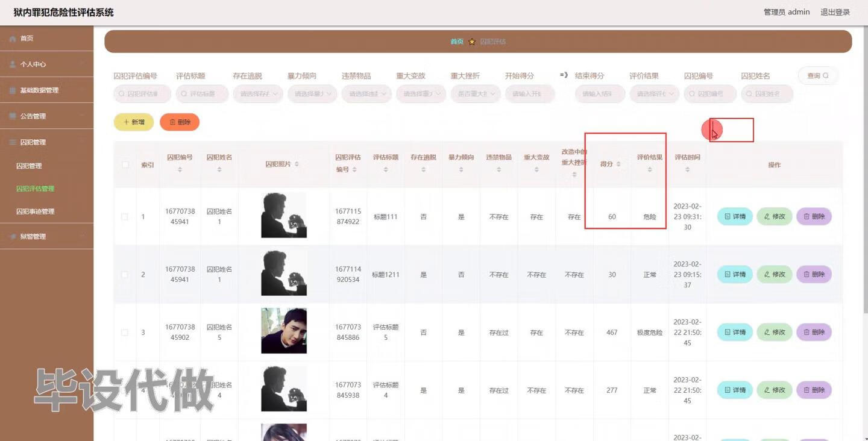Click the user icon beside 个人中心
The width and height of the screenshot is (868, 441).
click(x=13, y=64)
